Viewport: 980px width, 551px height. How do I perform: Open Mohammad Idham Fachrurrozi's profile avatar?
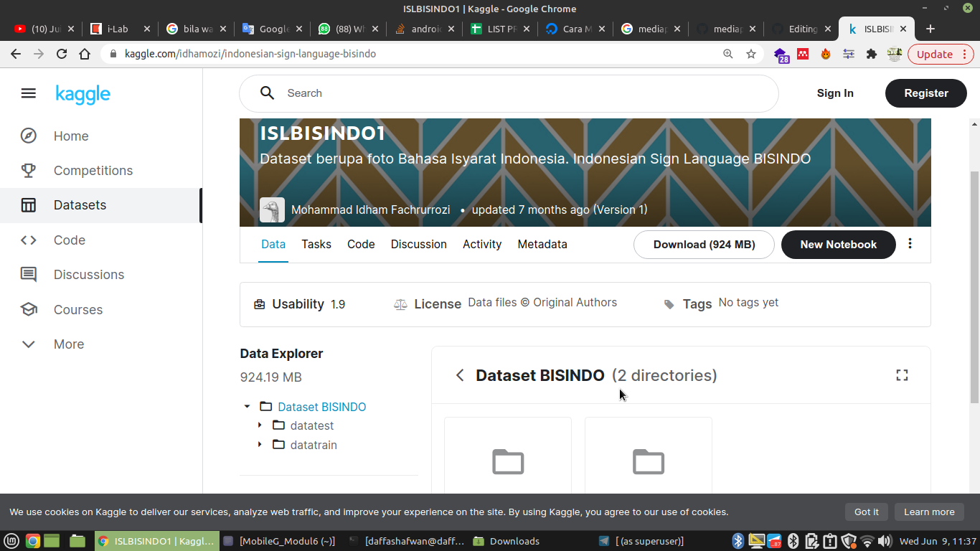tap(272, 209)
